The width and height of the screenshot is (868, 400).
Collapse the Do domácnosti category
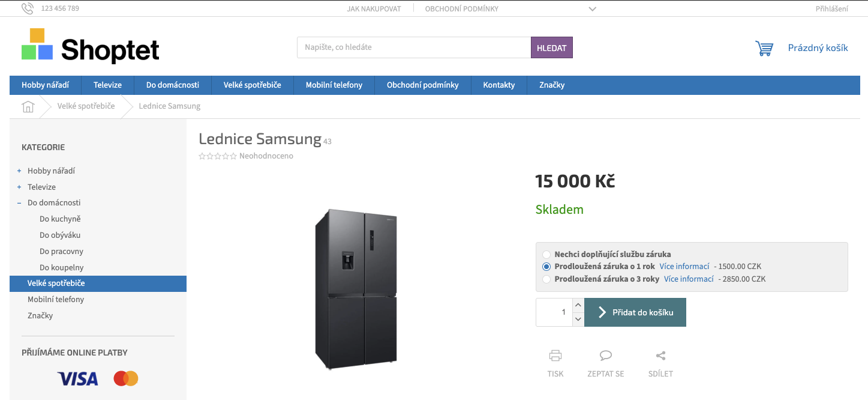click(x=19, y=203)
